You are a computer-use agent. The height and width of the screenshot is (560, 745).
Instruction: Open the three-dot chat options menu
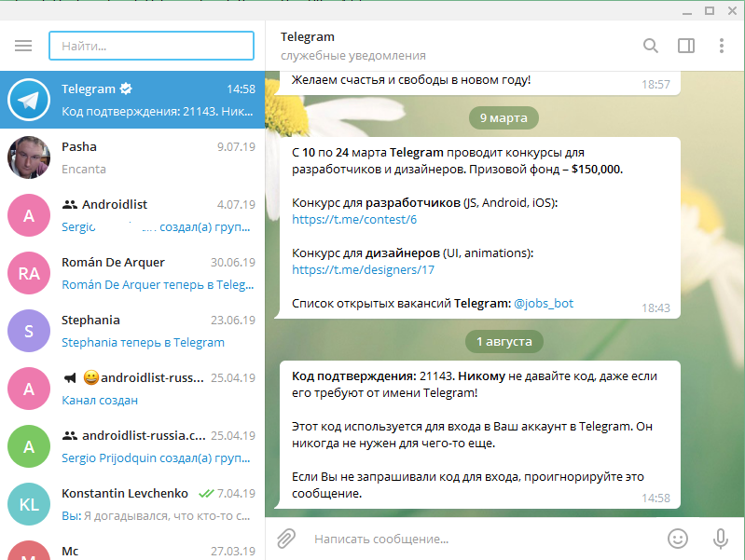(x=722, y=46)
